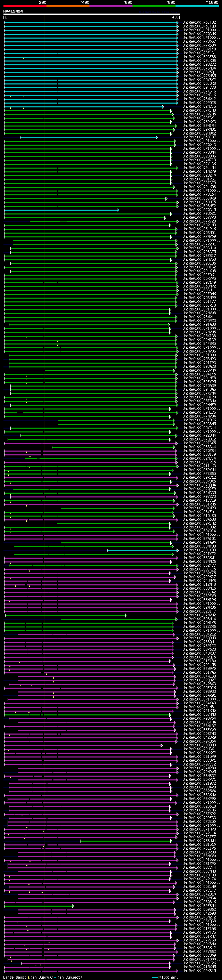The width and height of the screenshot is (222, 980).
Task: Select the UniRef100_B3GPH0 label
Action: (x=199, y=371)
